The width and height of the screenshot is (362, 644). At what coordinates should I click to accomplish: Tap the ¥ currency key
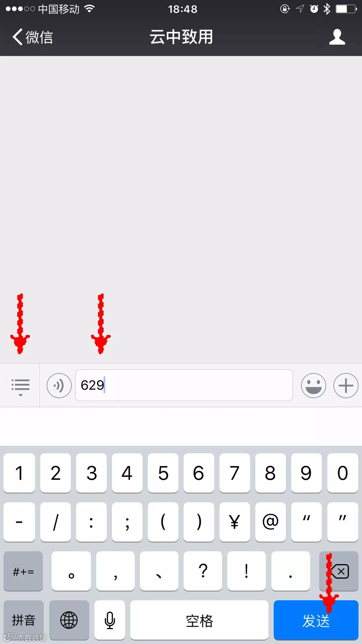pos(235,522)
